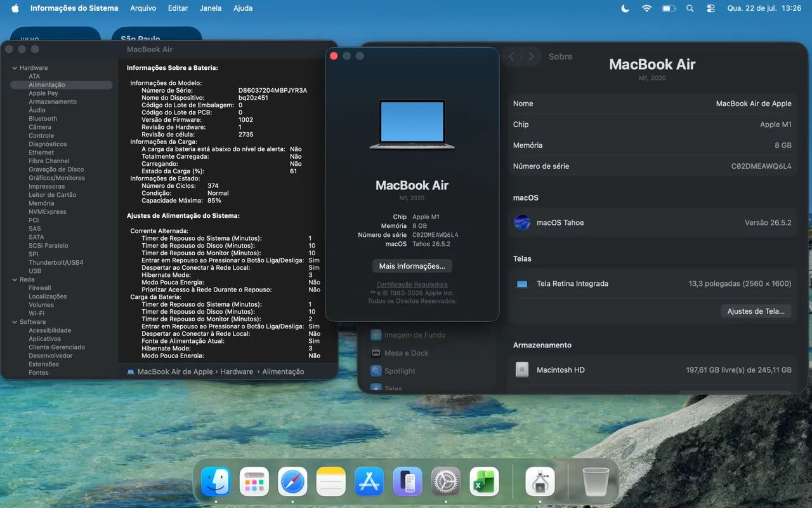Go forward in the Sobre settings window
Image resolution: width=812 pixels, height=508 pixels.
click(532, 57)
